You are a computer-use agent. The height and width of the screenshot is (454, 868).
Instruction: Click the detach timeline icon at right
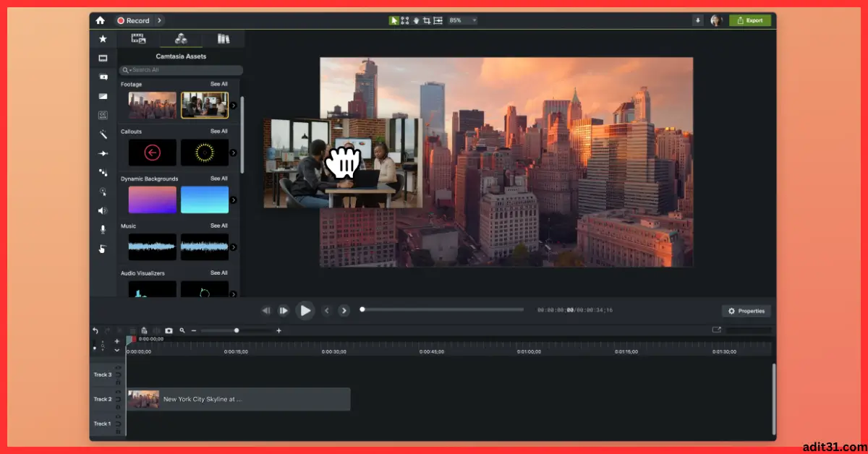717,330
